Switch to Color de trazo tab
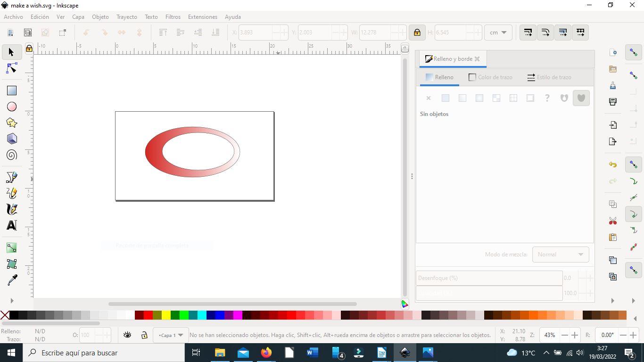Image resolution: width=644 pixels, height=362 pixels. click(x=491, y=77)
